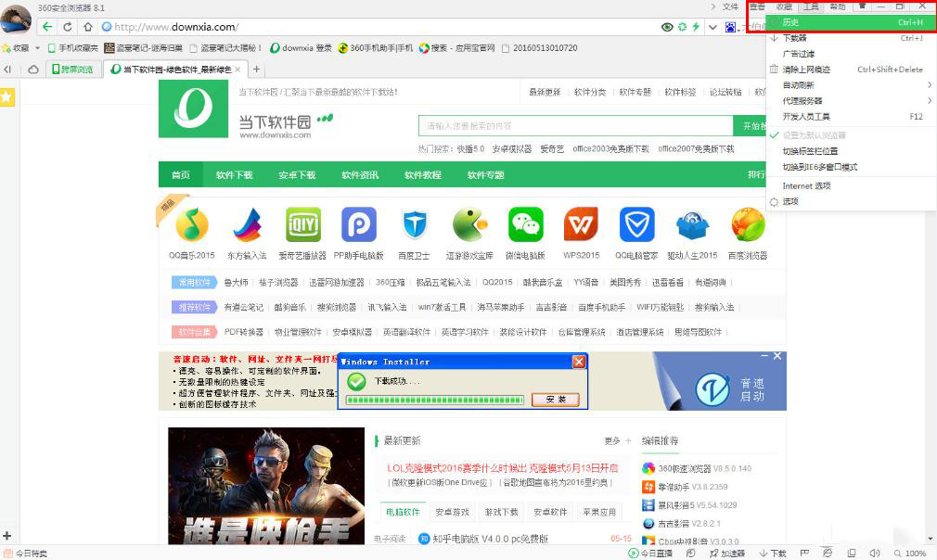Open the 微信电脑版 download icon
Viewport: 937px width, 560px height.
pos(525,224)
